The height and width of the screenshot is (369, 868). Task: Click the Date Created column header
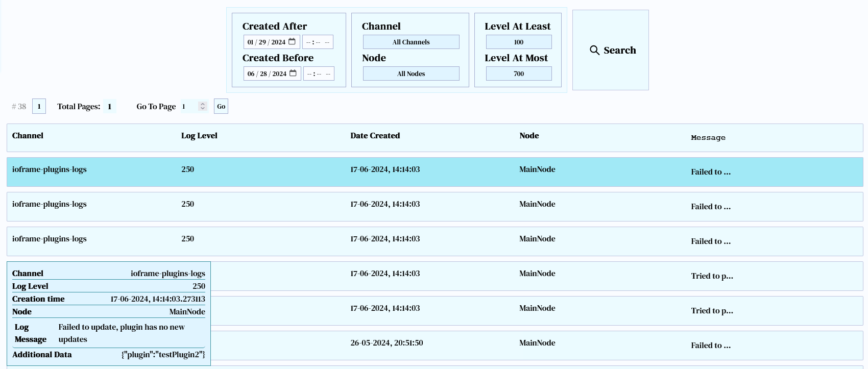375,136
